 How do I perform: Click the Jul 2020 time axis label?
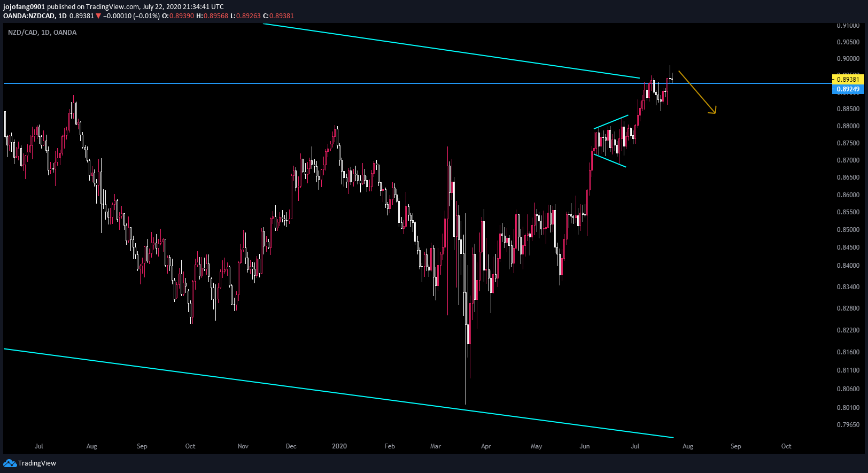click(635, 446)
